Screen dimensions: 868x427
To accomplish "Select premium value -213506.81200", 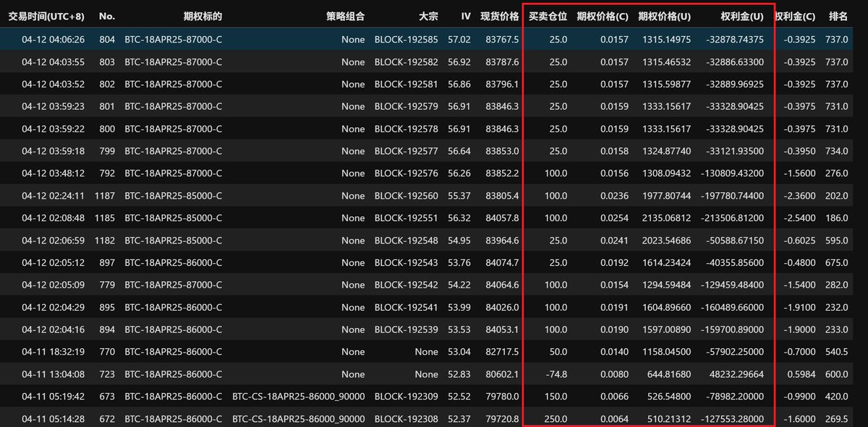I will pos(732,218).
